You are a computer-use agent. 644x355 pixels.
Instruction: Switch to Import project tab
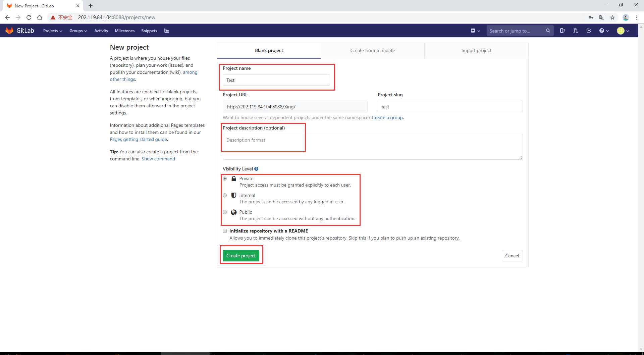point(476,51)
